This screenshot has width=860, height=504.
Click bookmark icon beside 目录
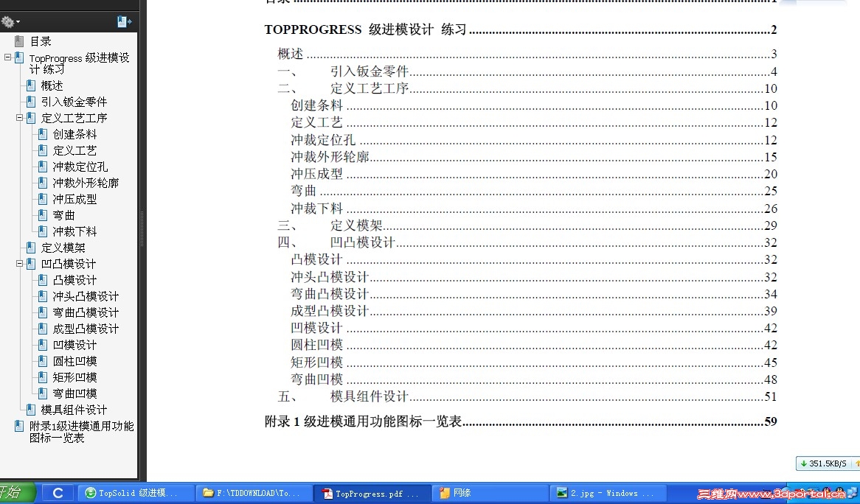coord(19,41)
